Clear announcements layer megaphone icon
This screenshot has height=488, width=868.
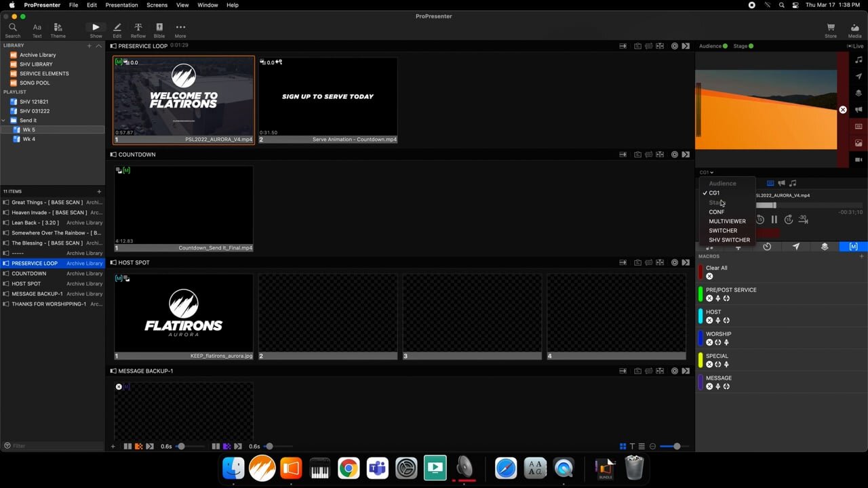859,110
